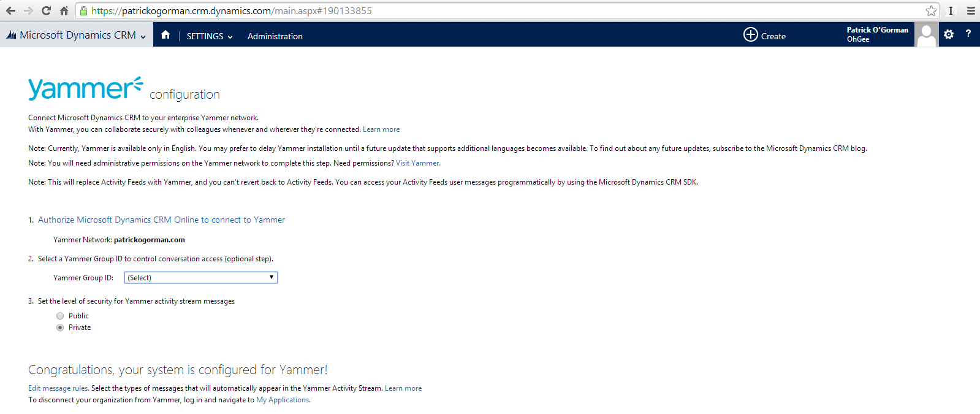Expand the Microsoft Dynamics CRM menu
Viewport: 980px width, 414px height.
tap(77, 36)
